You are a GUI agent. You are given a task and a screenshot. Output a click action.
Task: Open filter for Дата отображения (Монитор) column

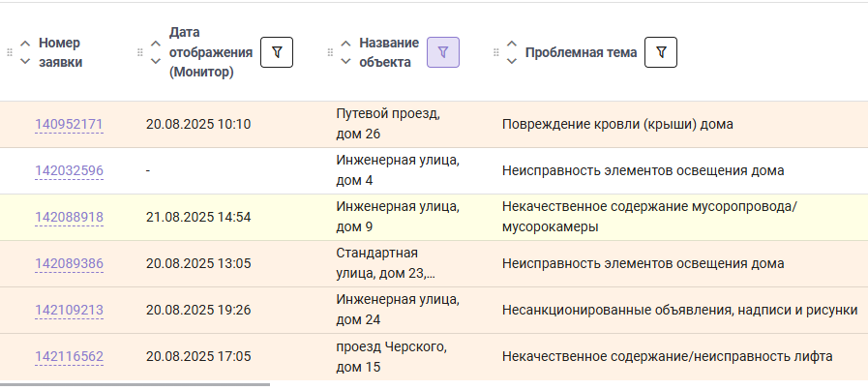(x=277, y=52)
